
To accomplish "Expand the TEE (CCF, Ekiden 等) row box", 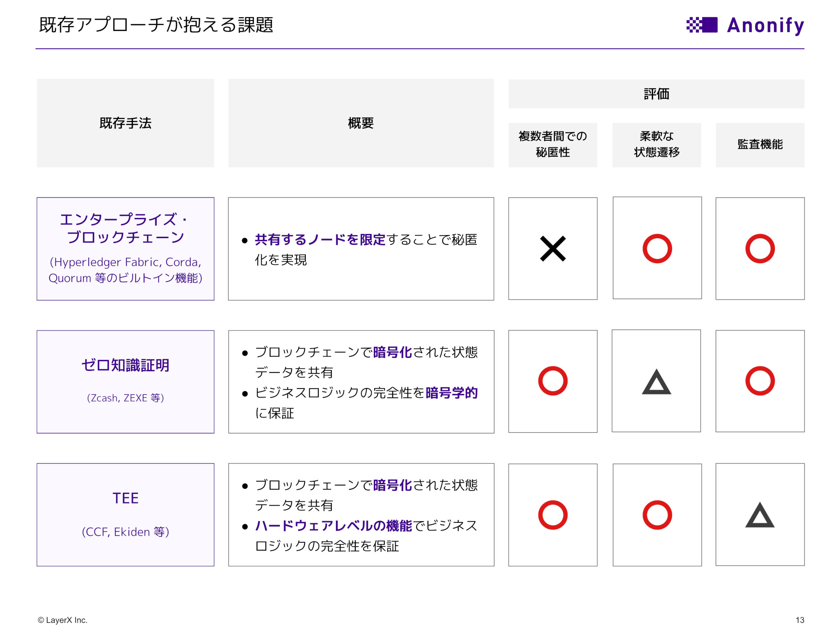I will tap(125, 514).
